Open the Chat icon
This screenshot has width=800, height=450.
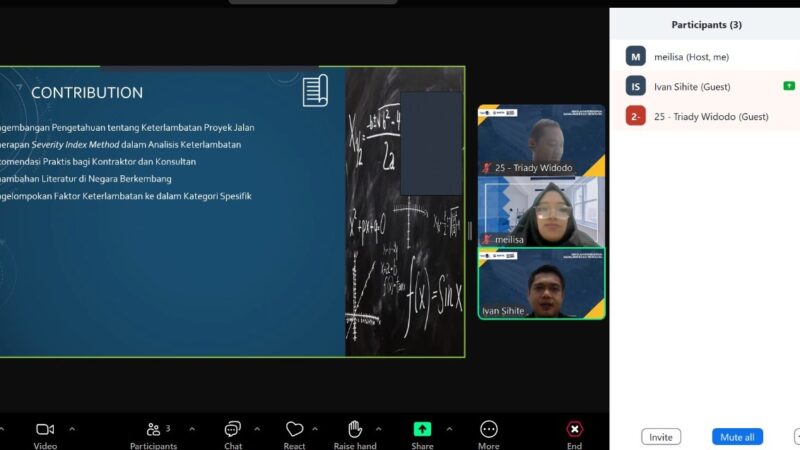click(233, 429)
